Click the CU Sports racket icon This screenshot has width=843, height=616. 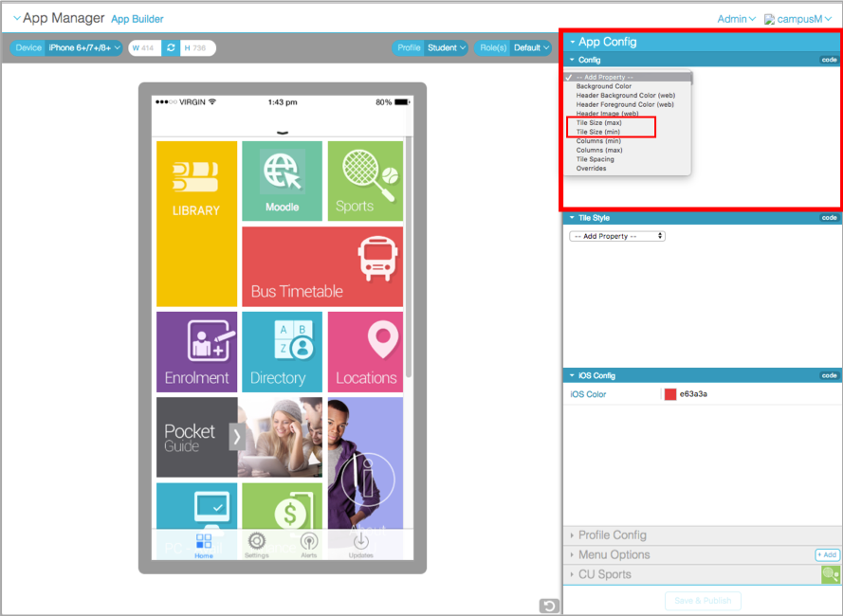(x=830, y=574)
